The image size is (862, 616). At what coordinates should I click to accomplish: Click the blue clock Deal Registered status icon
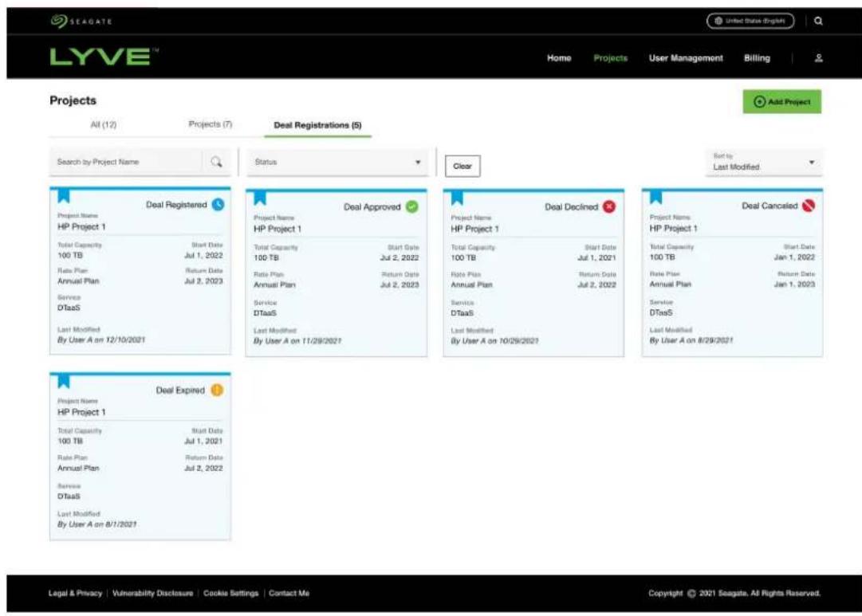[218, 205]
